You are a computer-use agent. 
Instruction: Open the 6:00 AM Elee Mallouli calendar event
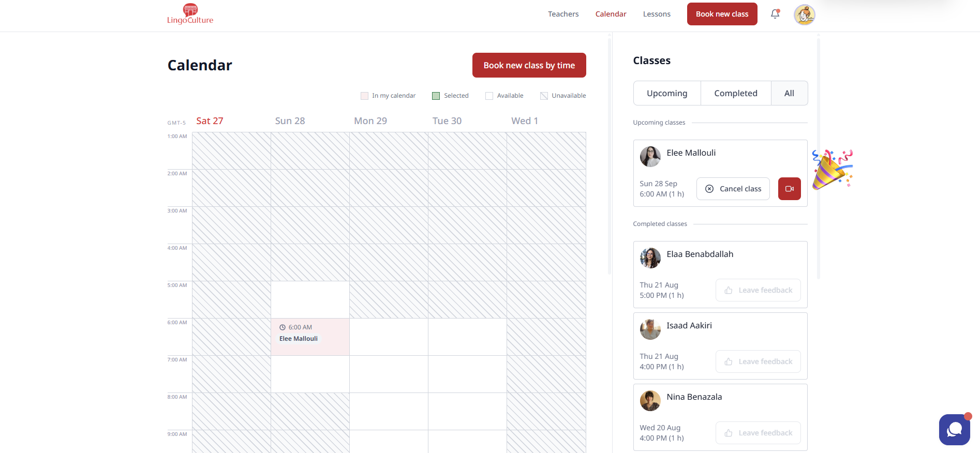click(310, 337)
